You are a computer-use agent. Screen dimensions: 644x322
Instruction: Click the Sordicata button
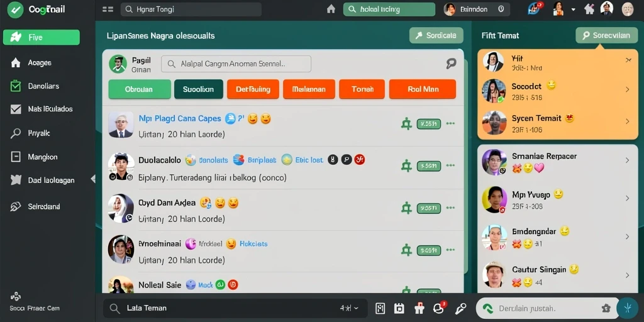pyautogui.click(x=436, y=35)
